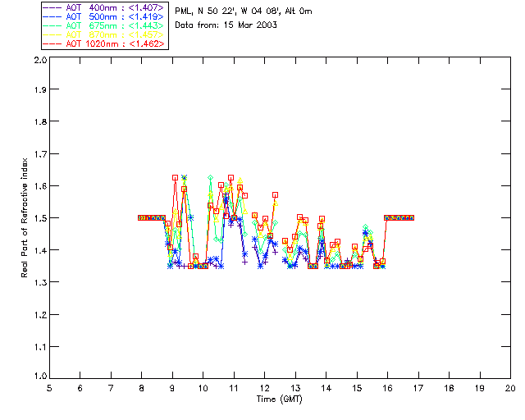Image resolution: width=525 pixels, height=420 pixels.
Task: Click the 7 hour x-axis label
Action: [x=111, y=388]
